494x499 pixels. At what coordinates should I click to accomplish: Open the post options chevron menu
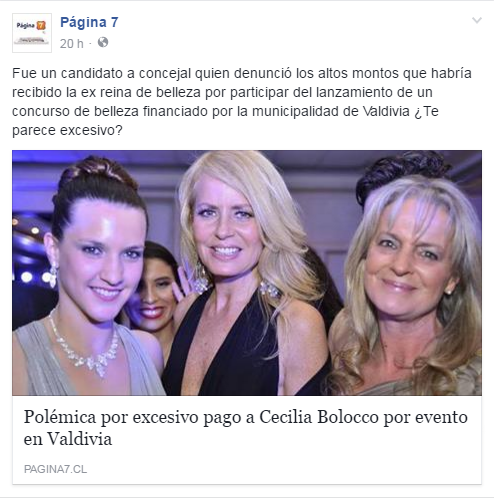tap(477, 21)
